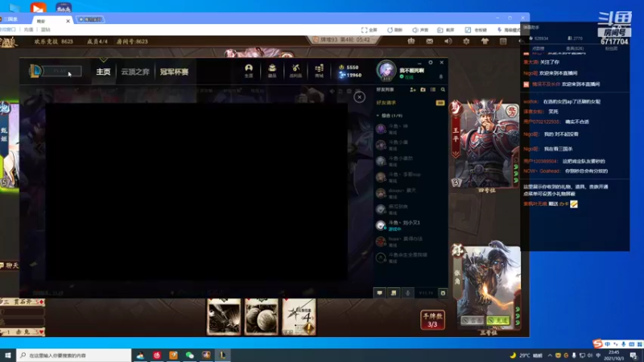Switch to the 三国杀 browser tab
644x362 pixels.
click(x=10, y=19)
